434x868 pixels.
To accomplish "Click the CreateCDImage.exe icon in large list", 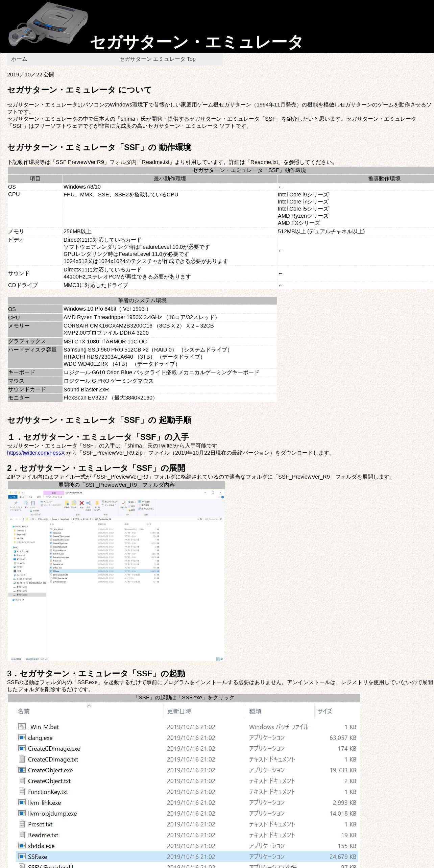I will click(22, 748).
